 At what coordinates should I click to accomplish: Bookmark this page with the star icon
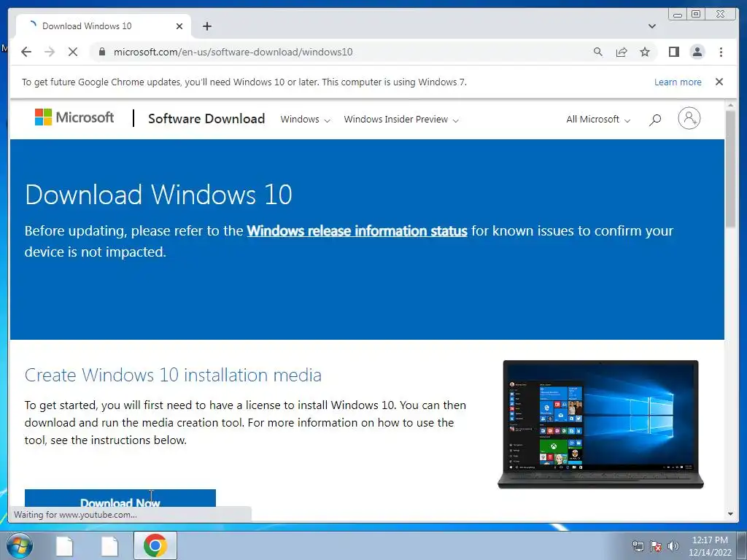(645, 52)
